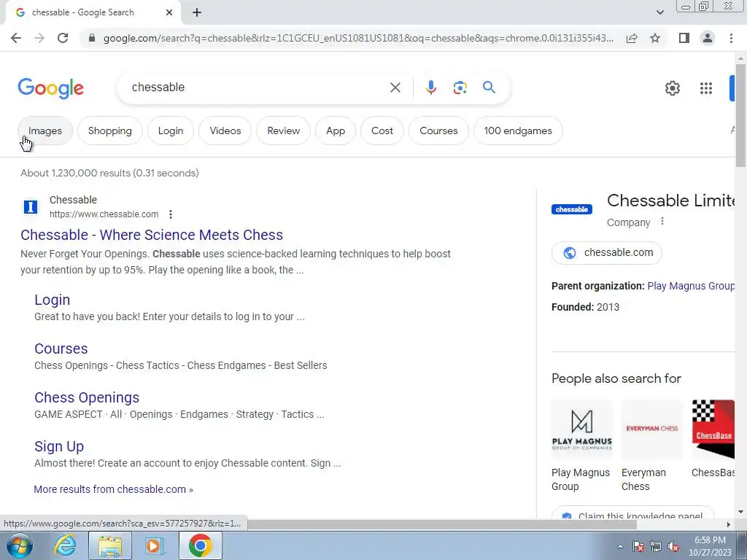Click the Google logo
Image resolution: width=747 pixels, height=560 pixels.
50,88
